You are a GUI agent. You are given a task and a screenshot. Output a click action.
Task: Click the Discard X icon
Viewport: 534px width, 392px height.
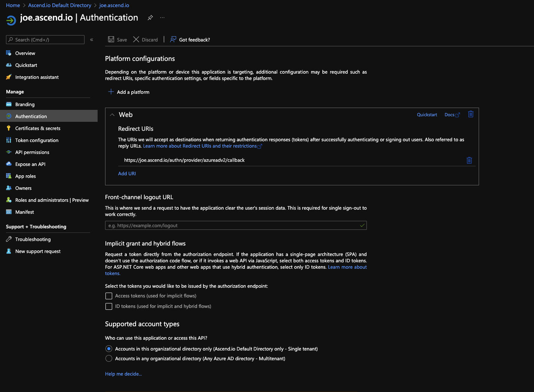136,39
